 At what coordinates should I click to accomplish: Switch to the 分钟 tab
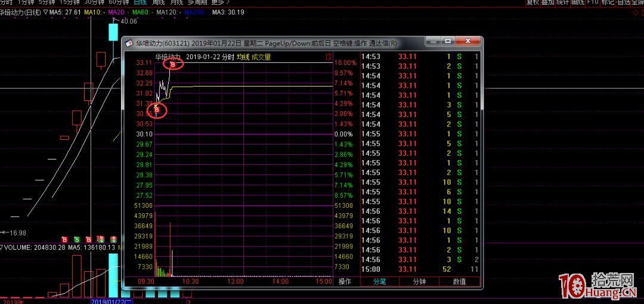pyautogui.click(x=419, y=281)
